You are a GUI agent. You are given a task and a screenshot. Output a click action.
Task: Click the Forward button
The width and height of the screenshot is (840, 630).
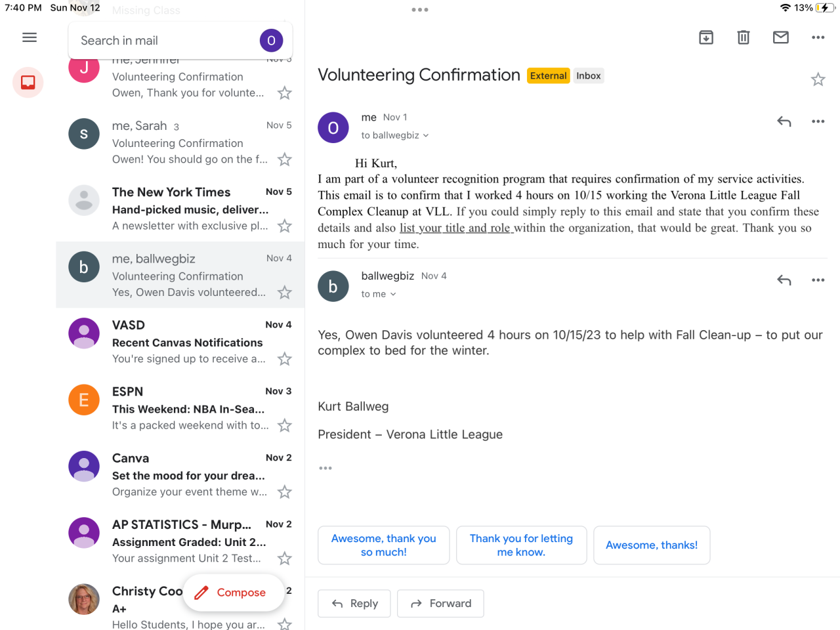(x=440, y=604)
